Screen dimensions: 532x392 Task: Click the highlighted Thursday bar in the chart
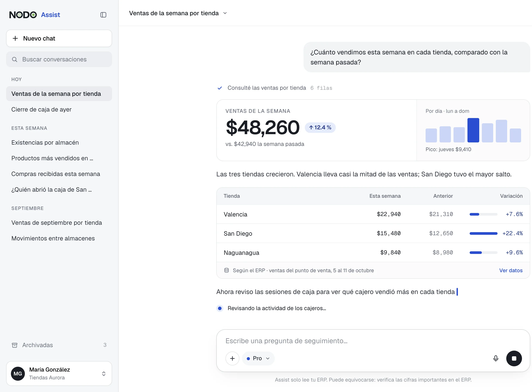(473, 130)
